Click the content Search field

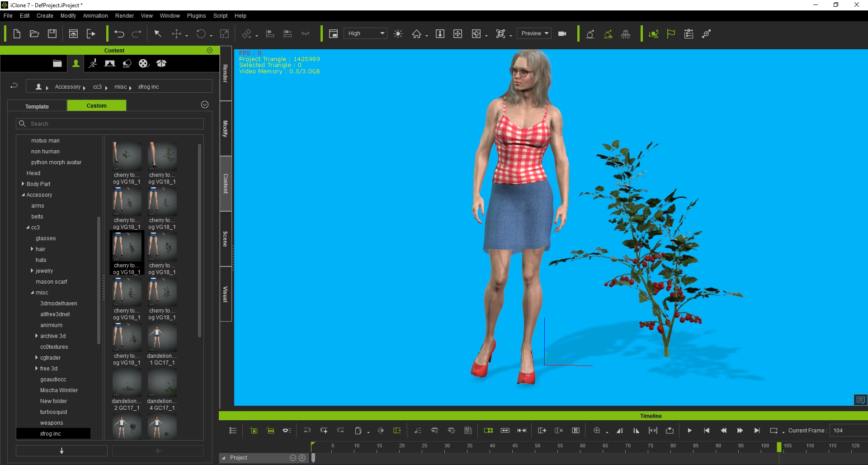tap(110, 123)
